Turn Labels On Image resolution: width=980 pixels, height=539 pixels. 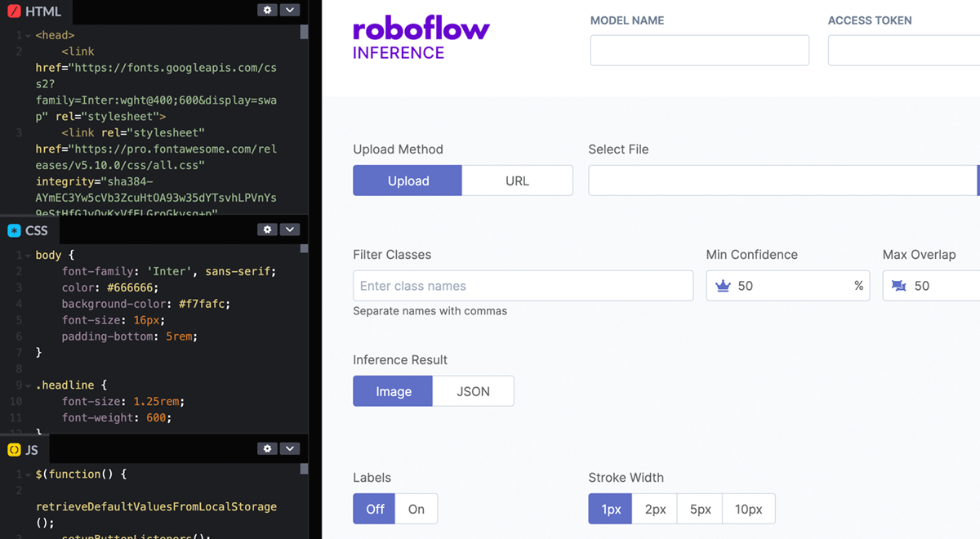416,509
